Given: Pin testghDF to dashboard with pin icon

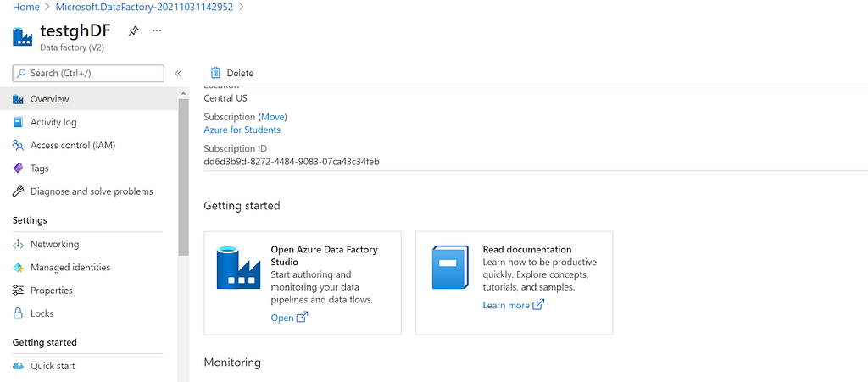Looking at the screenshot, I should pyautogui.click(x=133, y=31).
